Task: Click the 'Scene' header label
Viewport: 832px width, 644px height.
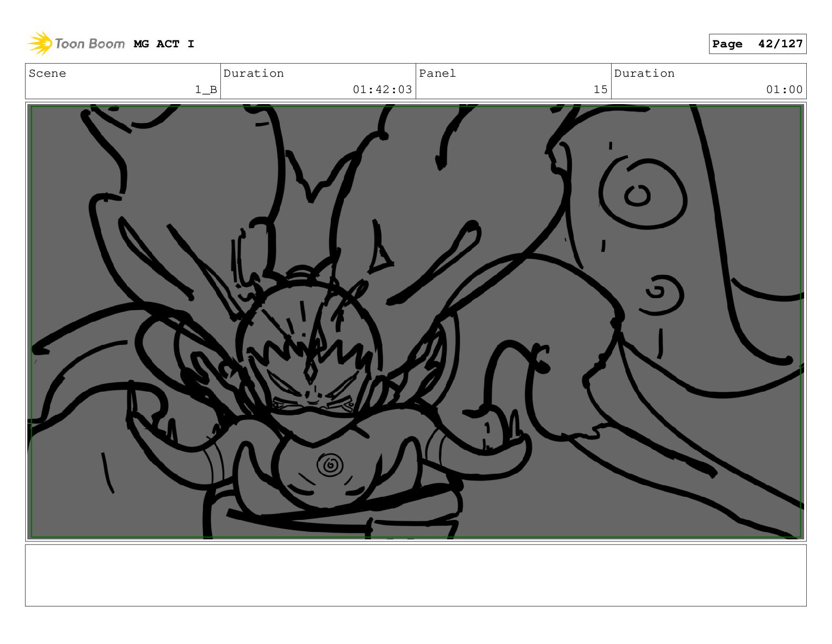Action: [47, 74]
